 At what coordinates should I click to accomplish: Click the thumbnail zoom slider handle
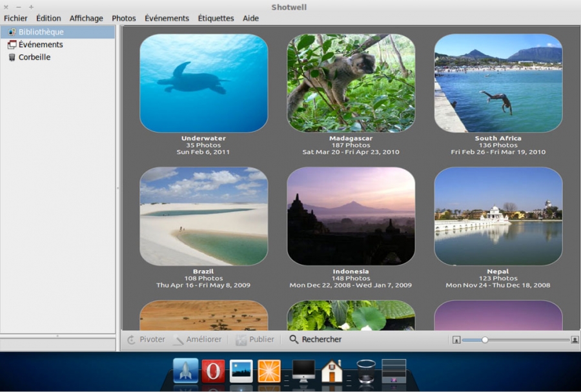[485, 340]
